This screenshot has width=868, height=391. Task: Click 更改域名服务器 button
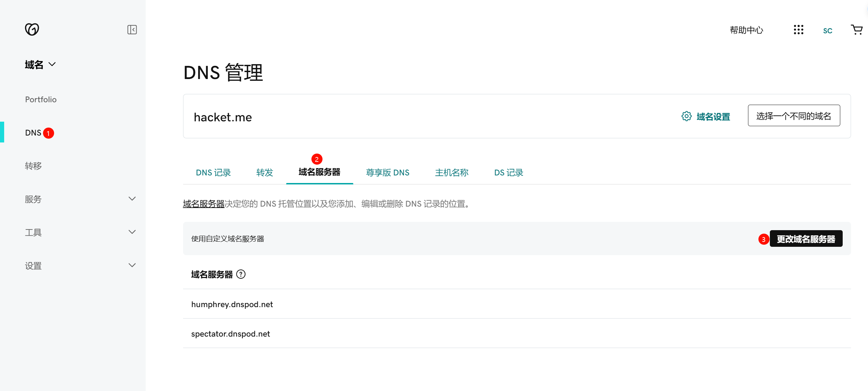pyautogui.click(x=806, y=239)
